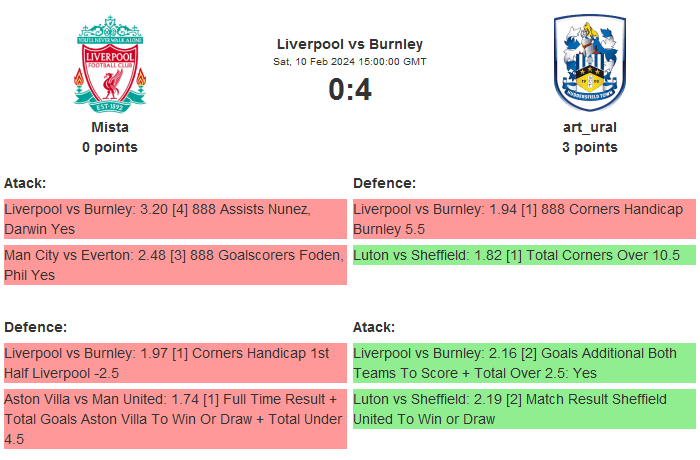Click the left-side Atack heading

click(25, 183)
